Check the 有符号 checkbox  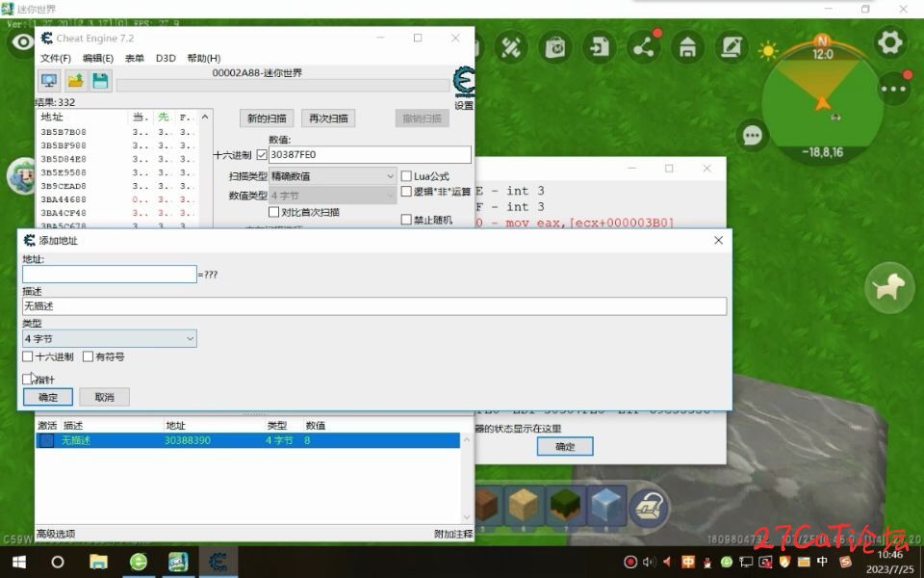[x=88, y=356]
